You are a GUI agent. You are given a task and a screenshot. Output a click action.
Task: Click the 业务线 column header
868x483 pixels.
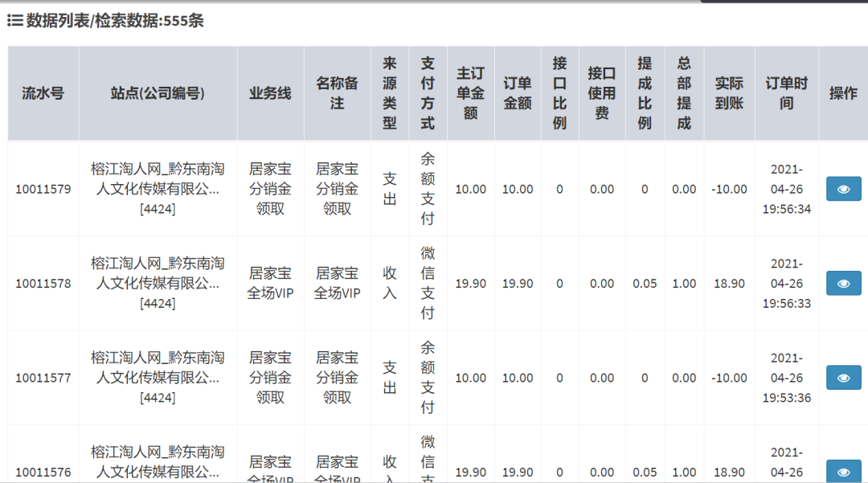270,93
